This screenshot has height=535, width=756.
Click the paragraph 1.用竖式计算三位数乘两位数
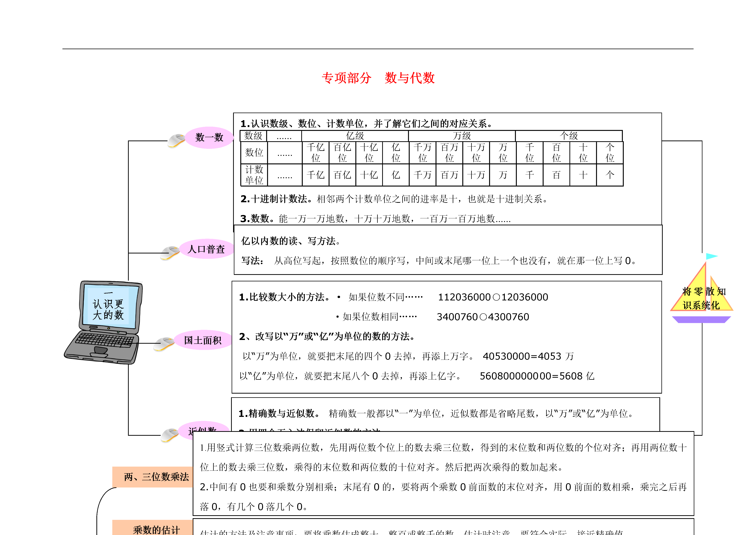click(443, 457)
